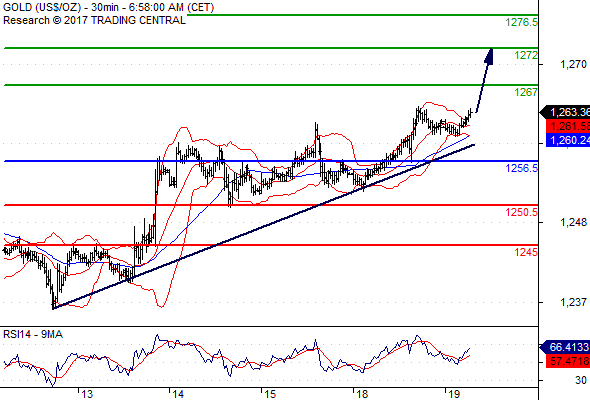
Task: Click date marker 15 on time axis
Action: pos(270,394)
